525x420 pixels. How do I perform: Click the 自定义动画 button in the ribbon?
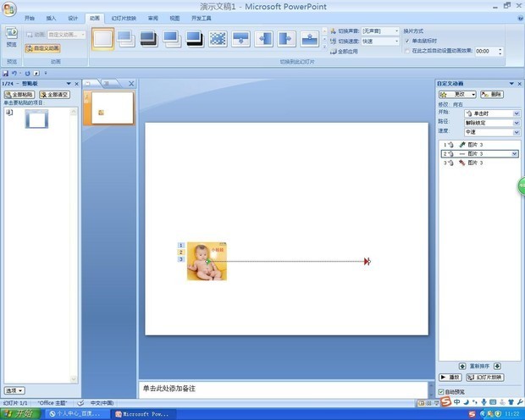point(42,48)
